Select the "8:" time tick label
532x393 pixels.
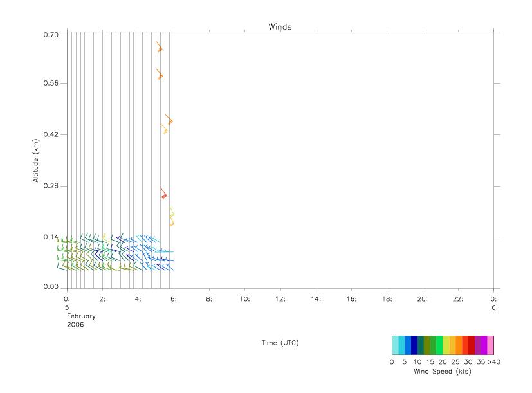pyautogui.click(x=209, y=299)
